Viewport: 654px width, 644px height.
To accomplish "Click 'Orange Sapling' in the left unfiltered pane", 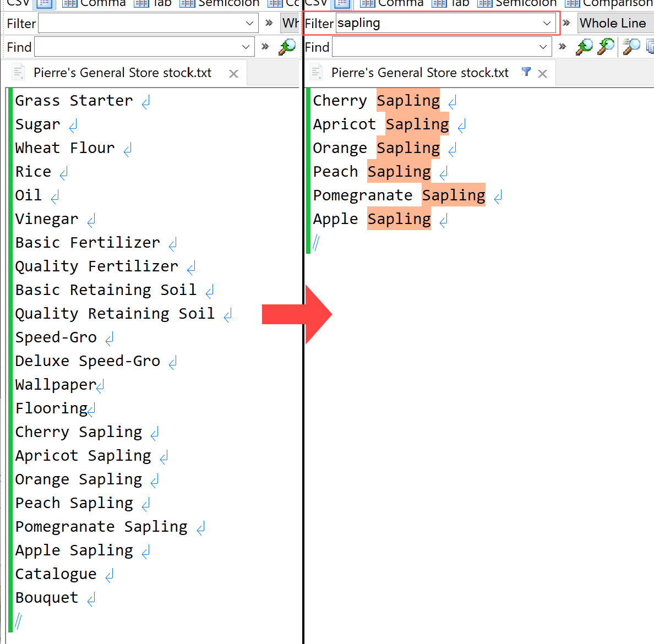I will pos(79,479).
